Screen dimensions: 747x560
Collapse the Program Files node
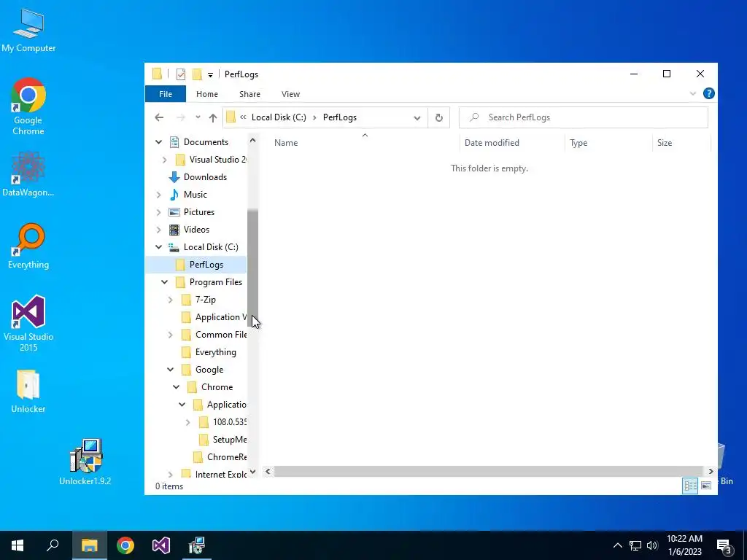[x=164, y=282]
